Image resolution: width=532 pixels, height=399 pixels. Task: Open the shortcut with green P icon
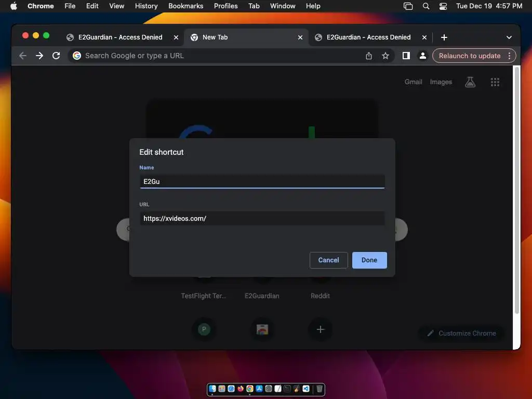tap(204, 329)
